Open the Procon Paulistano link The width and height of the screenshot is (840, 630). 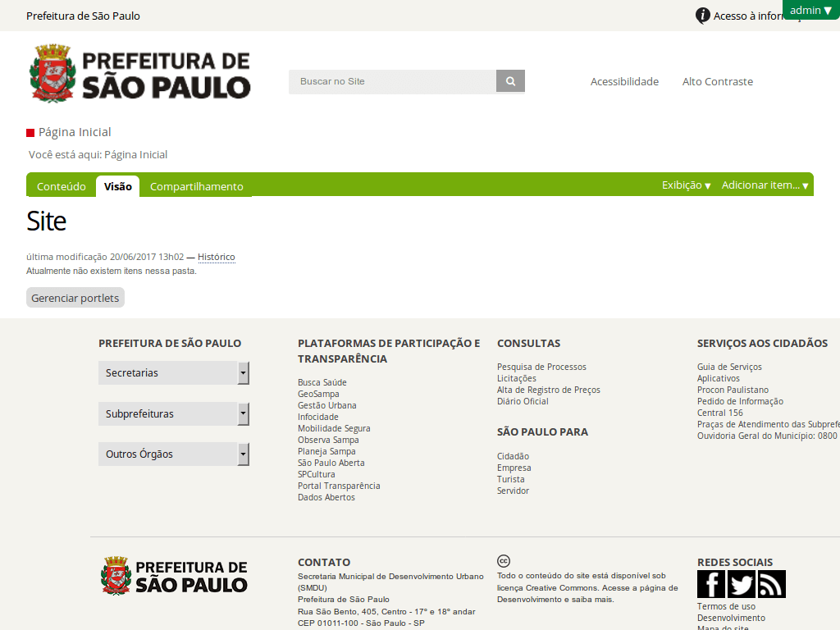[733, 390]
